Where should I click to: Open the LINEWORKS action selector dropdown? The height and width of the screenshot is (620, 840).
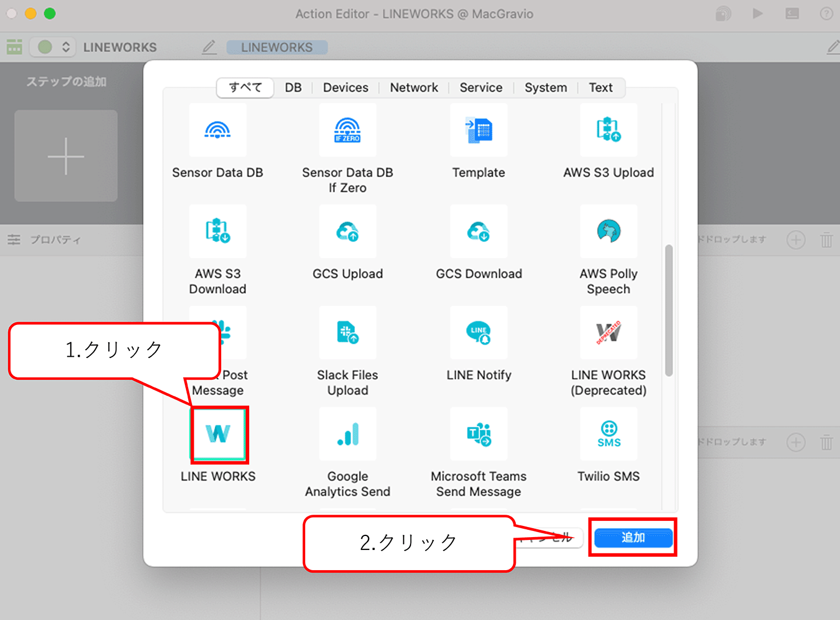coord(53,47)
